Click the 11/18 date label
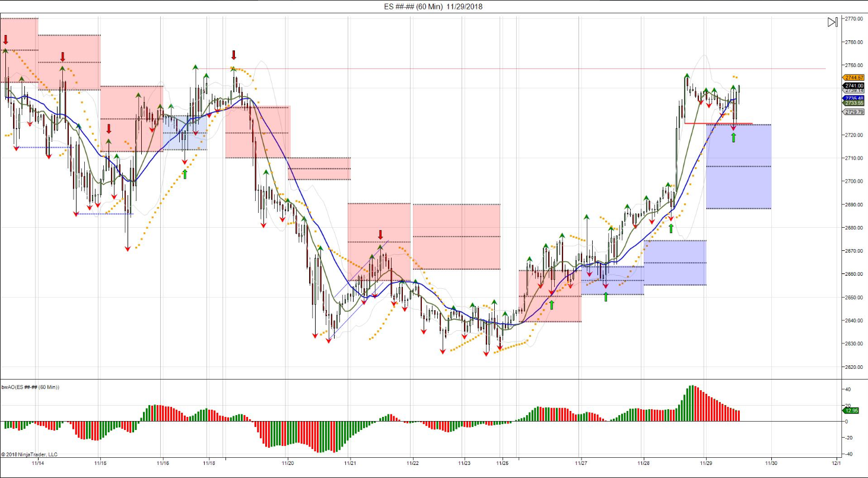Image resolution: width=868 pixels, height=478 pixels. pyautogui.click(x=208, y=463)
